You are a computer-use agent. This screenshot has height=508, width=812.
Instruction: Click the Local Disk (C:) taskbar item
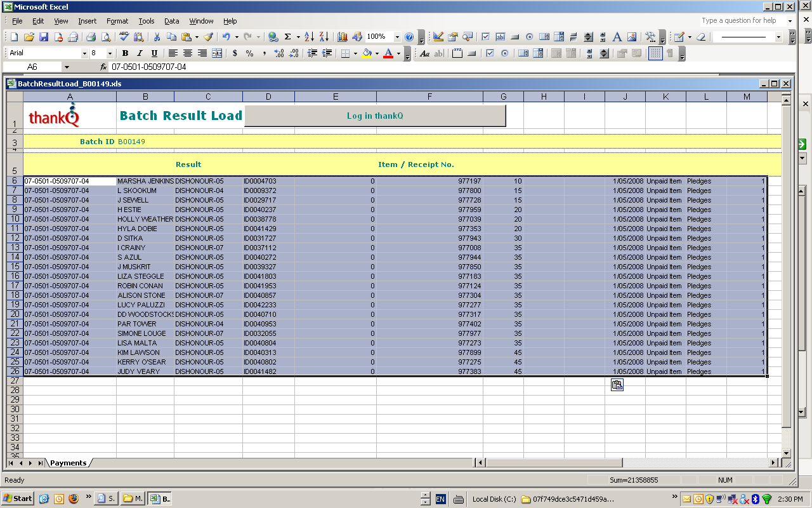[494, 498]
